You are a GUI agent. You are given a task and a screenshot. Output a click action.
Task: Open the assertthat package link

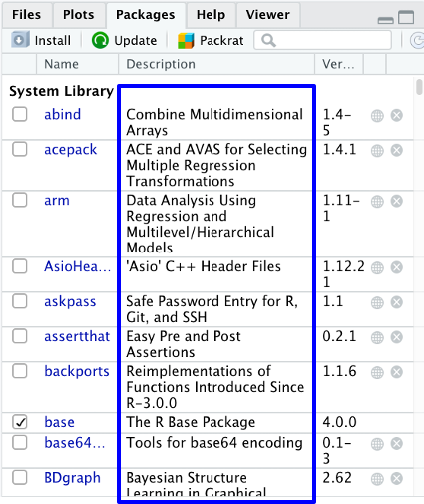[77, 336]
